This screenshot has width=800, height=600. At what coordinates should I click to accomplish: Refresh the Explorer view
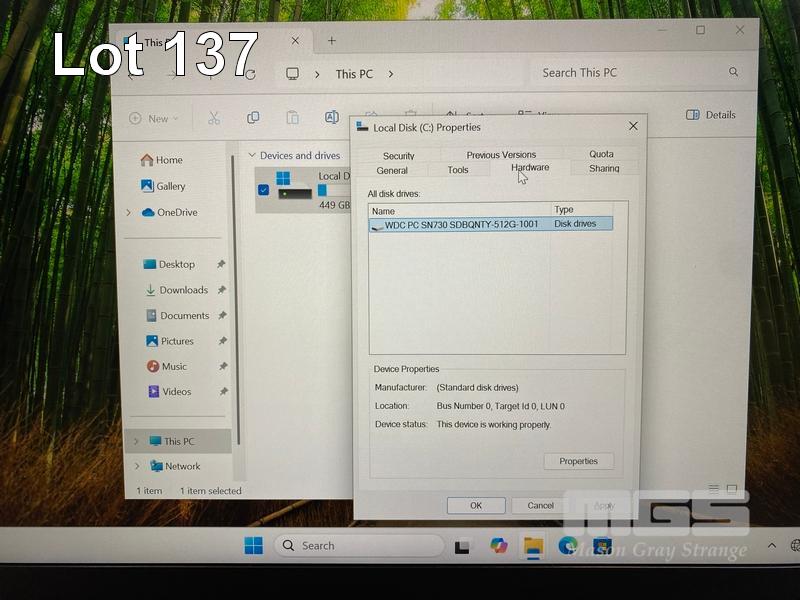pos(250,75)
